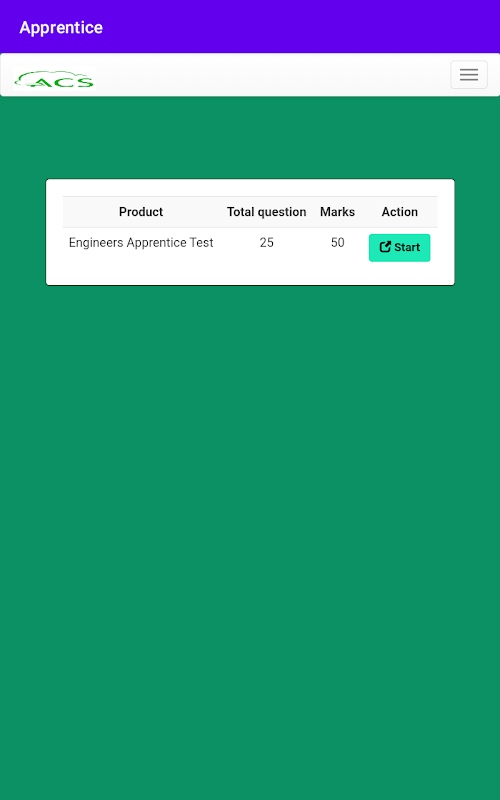Click the green area above the card
500x800 pixels.
point(250,137)
